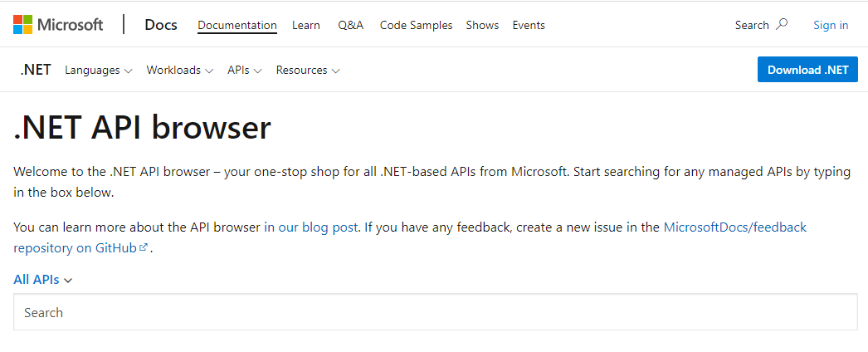868x352 pixels.
Task: Click the Microsoft logo
Action: (58, 25)
